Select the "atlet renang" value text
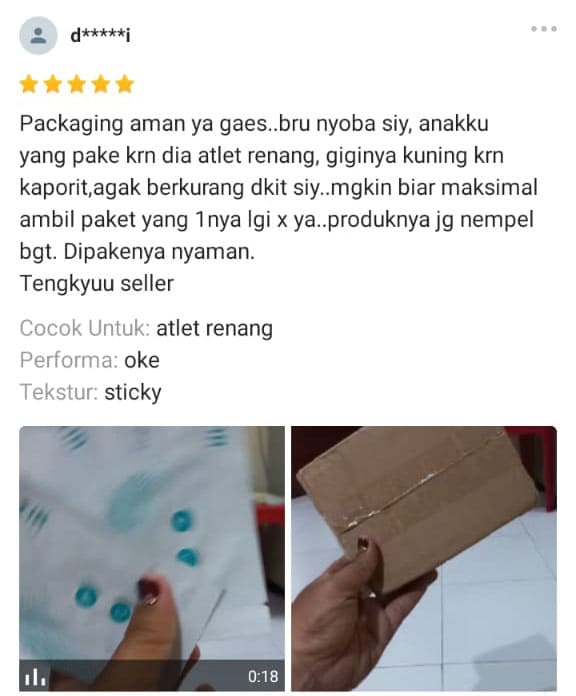This screenshot has width=576, height=696. click(x=214, y=328)
